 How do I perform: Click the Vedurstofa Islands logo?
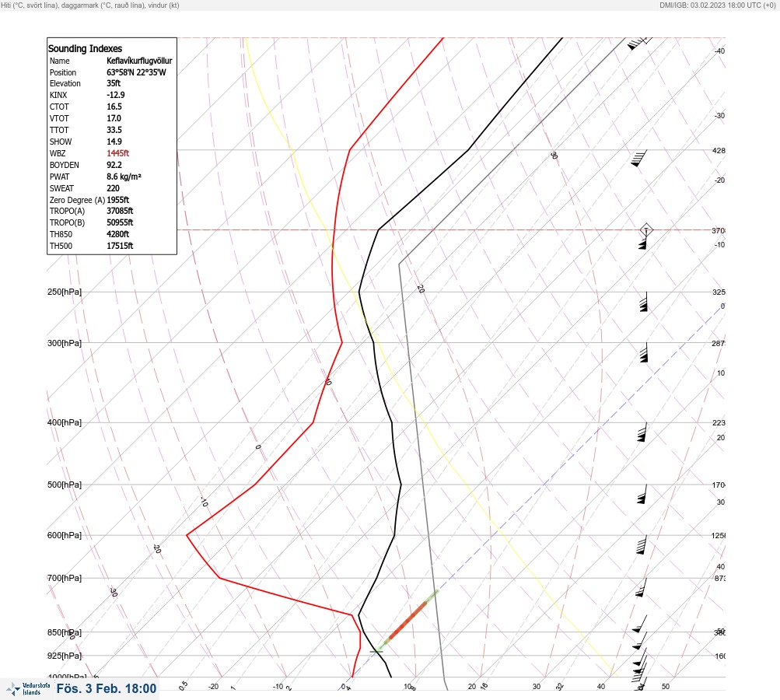click(x=28, y=689)
